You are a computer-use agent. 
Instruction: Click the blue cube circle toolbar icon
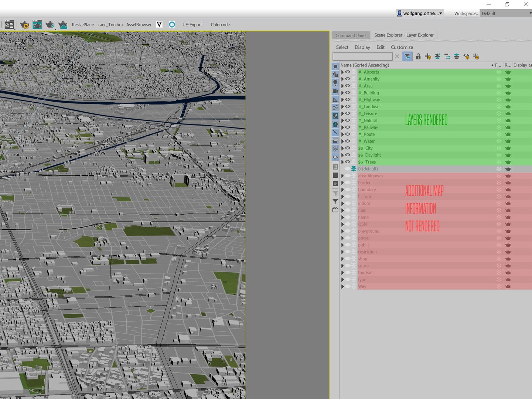point(172,24)
